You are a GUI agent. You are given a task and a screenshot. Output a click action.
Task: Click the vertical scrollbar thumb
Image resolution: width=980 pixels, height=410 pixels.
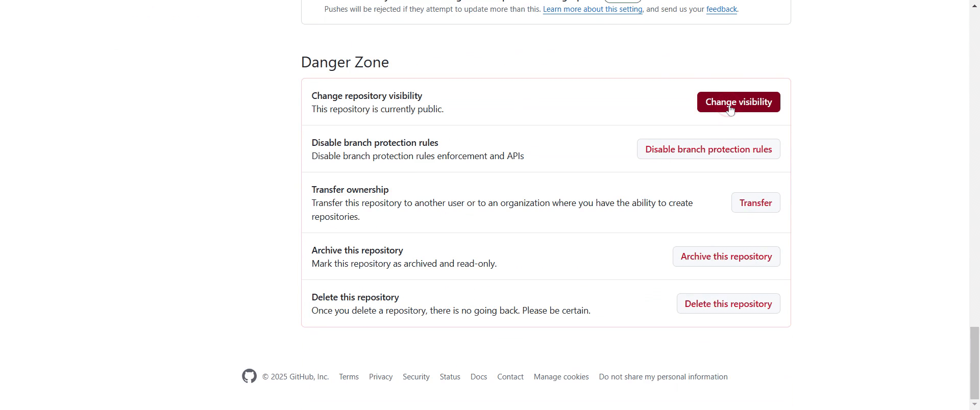974,363
